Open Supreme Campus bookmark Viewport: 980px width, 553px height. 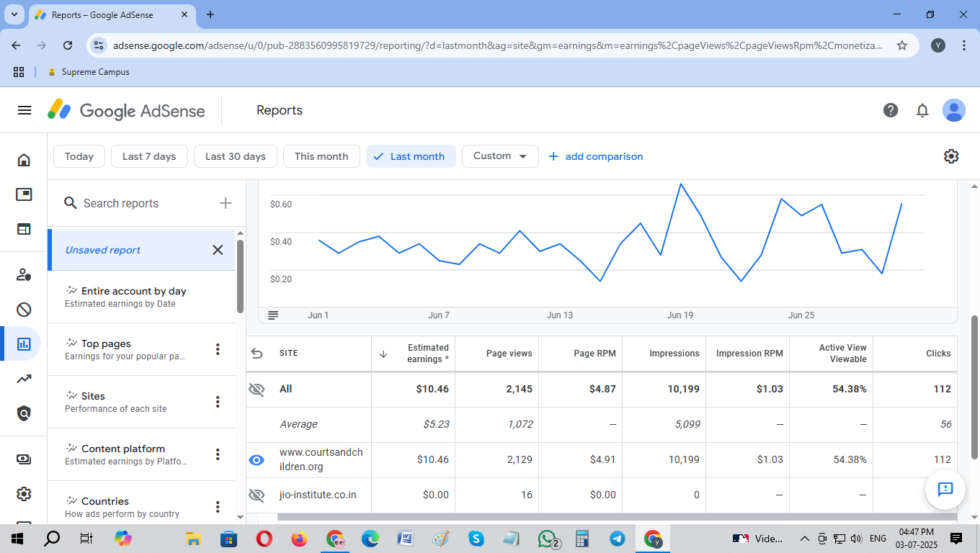88,72
